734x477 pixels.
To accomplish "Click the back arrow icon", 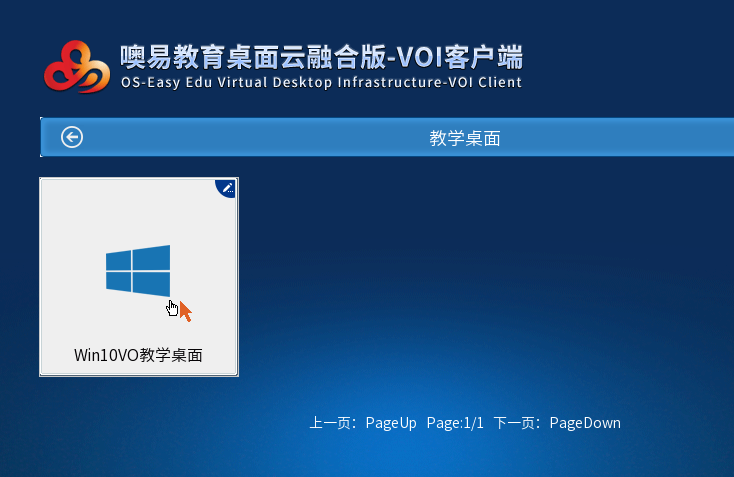I will click(x=72, y=137).
